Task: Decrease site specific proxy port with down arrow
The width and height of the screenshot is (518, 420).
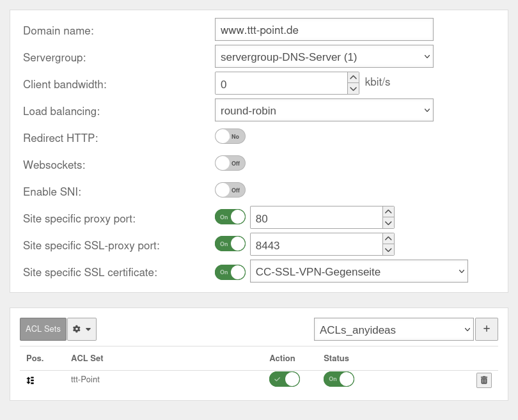Action: [389, 222]
